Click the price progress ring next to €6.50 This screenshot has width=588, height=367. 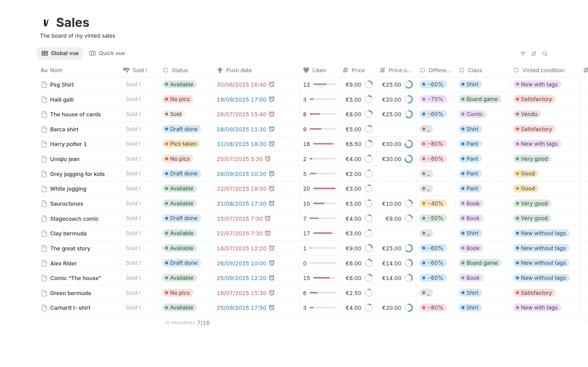[x=369, y=144]
